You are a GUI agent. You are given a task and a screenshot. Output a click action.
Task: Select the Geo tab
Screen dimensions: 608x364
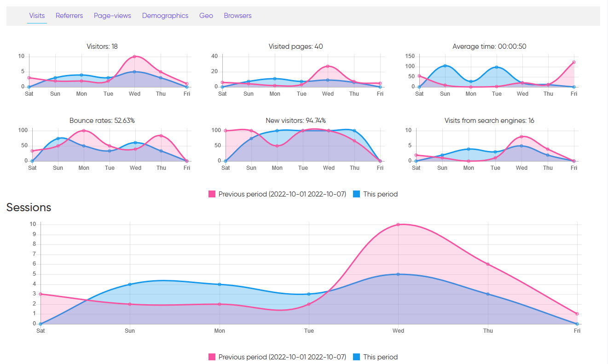click(206, 16)
